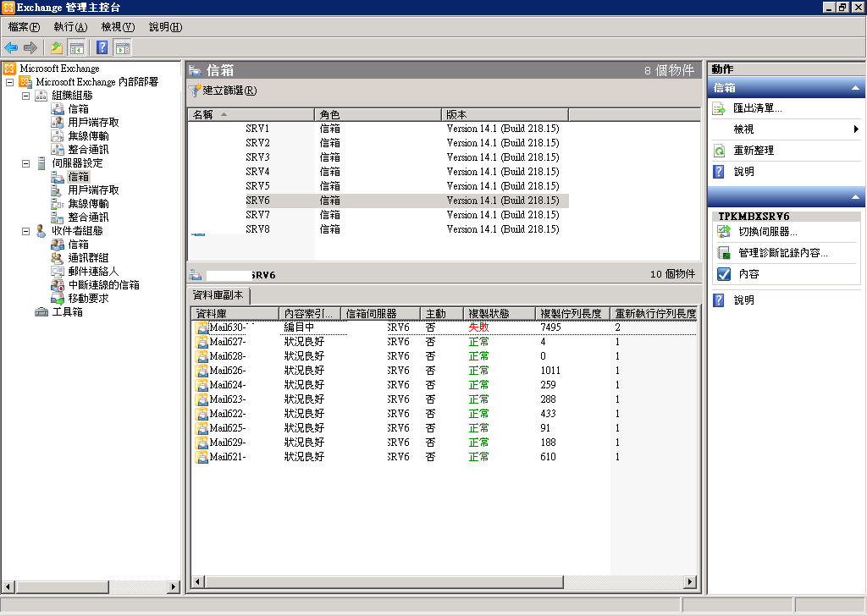
Task: Click left arrow of tree pane scrollbar
Action: coord(8,586)
